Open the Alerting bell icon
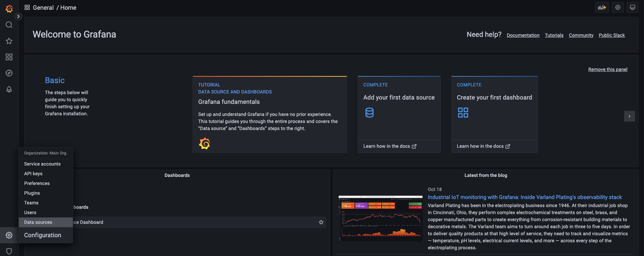 (x=9, y=89)
